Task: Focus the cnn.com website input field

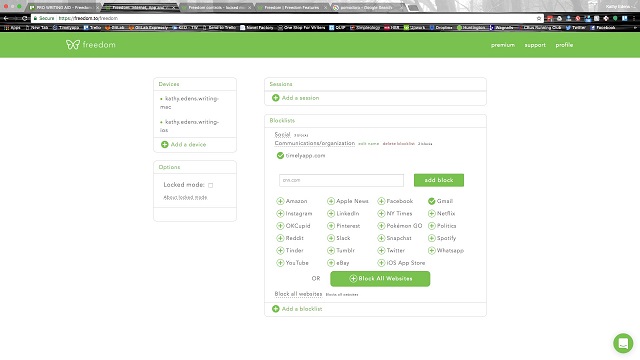Action: [341, 180]
